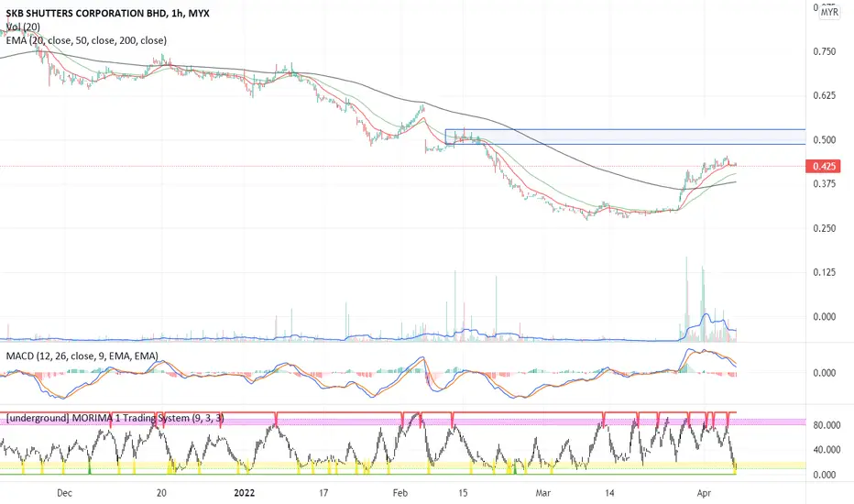The width and height of the screenshot is (854, 504).
Task: Click the Feb date label on time axis
Action: [x=400, y=493]
